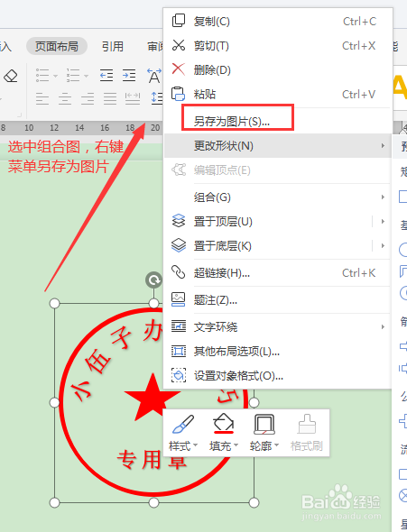The width and height of the screenshot is (407, 532).
Task: Open 其他布局选项(L)... layout options
Action: click(x=278, y=352)
